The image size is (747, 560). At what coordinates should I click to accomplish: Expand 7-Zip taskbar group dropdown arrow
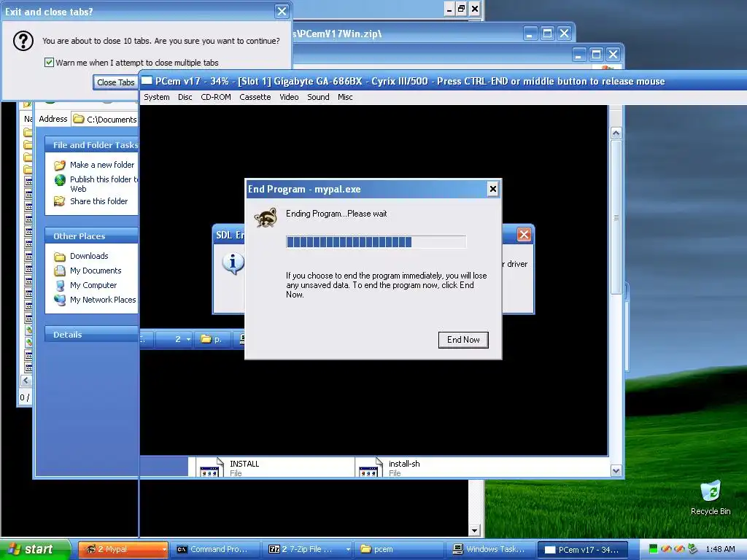tap(348, 550)
